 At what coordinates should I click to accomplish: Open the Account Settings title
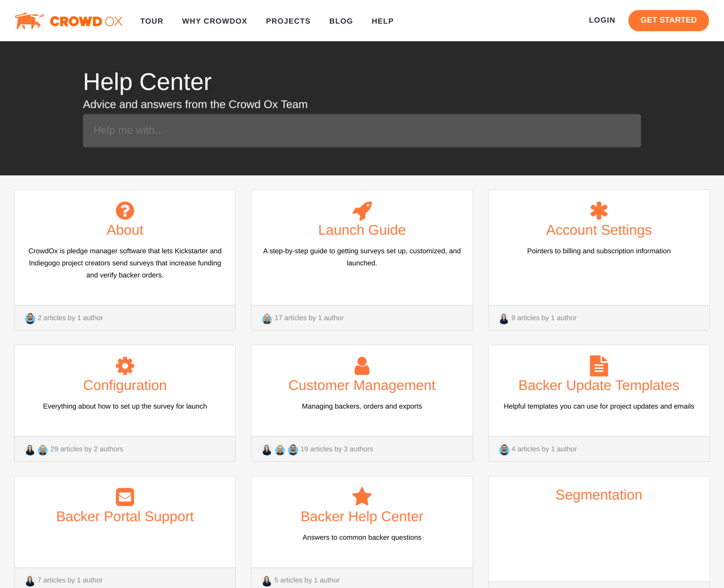click(x=599, y=230)
